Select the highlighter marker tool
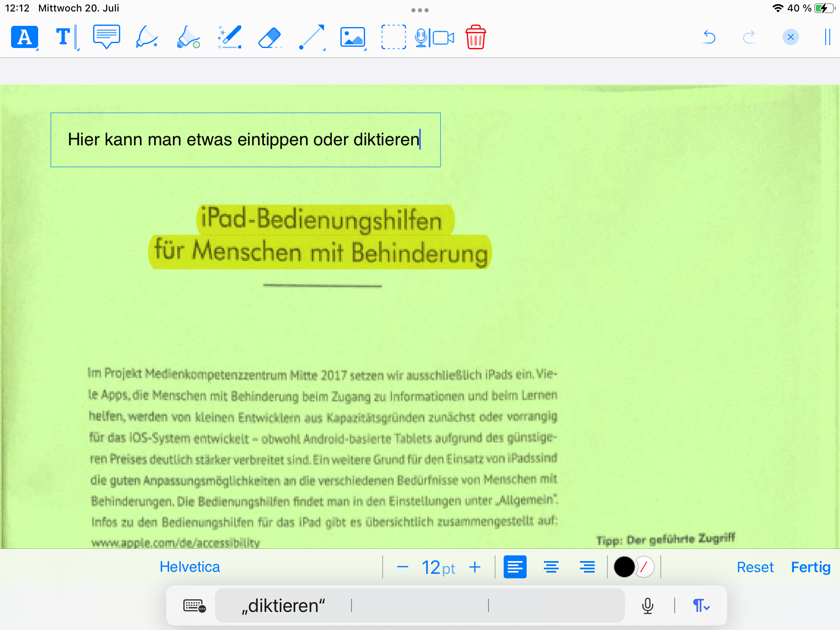Screen dimensions: 840x630 147,37
